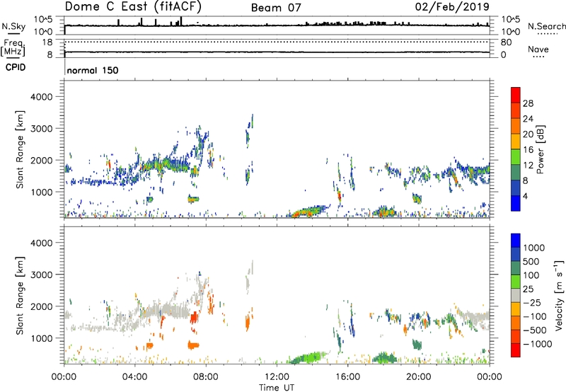
Task: Click the '28' Power colorbar tick label
Action: pos(528,103)
